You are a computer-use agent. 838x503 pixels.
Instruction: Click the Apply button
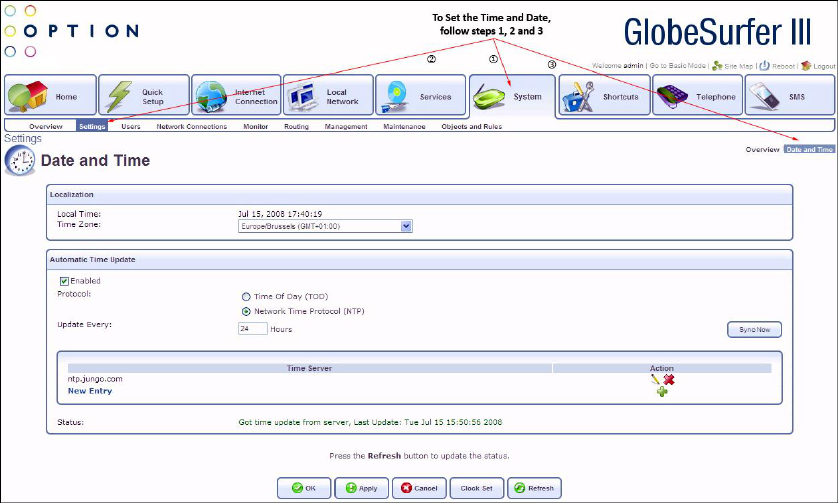point(361,488)
